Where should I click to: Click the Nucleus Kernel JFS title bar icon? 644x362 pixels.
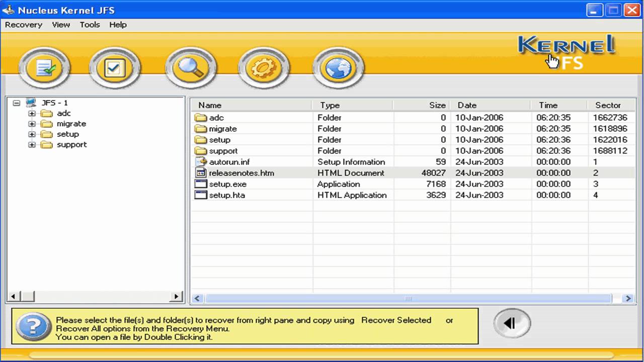click(x=9, y=10)
